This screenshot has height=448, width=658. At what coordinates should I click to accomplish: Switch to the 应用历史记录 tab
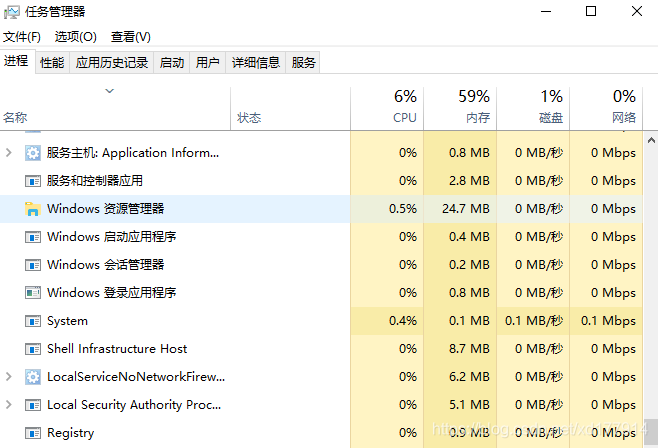pyautogui.click(x=112, y=63)
